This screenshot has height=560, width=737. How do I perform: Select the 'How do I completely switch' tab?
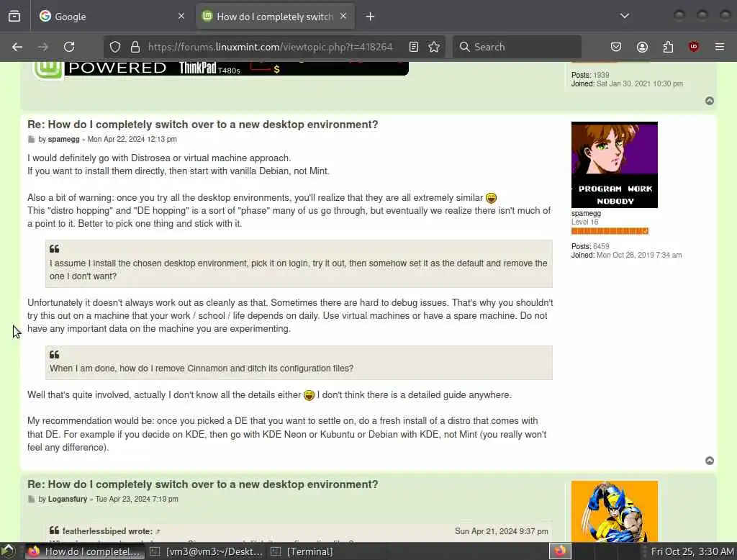click(274, 17)
